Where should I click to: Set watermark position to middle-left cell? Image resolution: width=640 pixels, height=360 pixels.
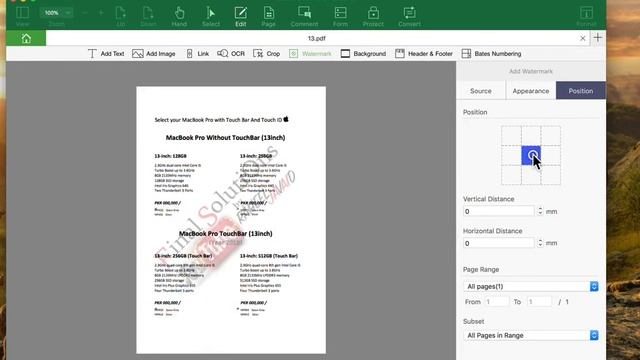(511, 156)
